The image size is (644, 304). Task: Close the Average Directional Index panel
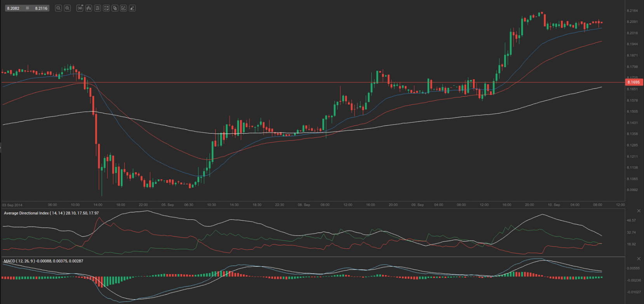(x=639, y=211)
